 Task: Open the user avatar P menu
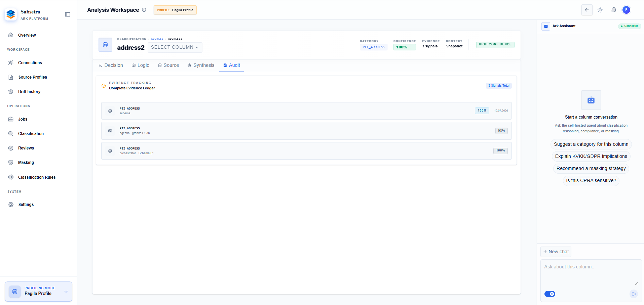[626, 10]
